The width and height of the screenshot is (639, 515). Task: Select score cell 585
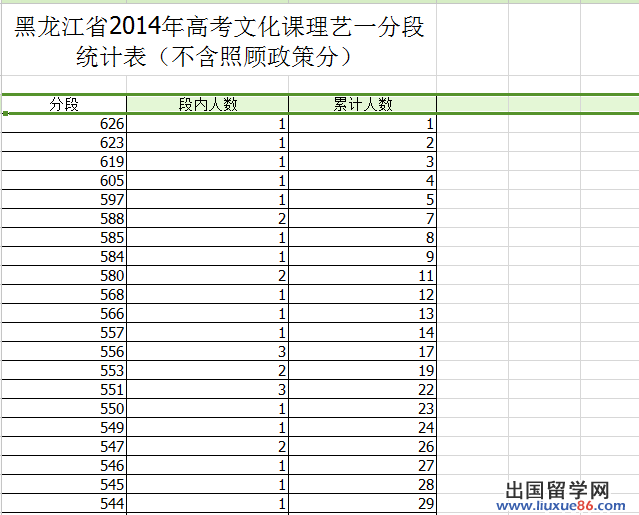[64, 238]
